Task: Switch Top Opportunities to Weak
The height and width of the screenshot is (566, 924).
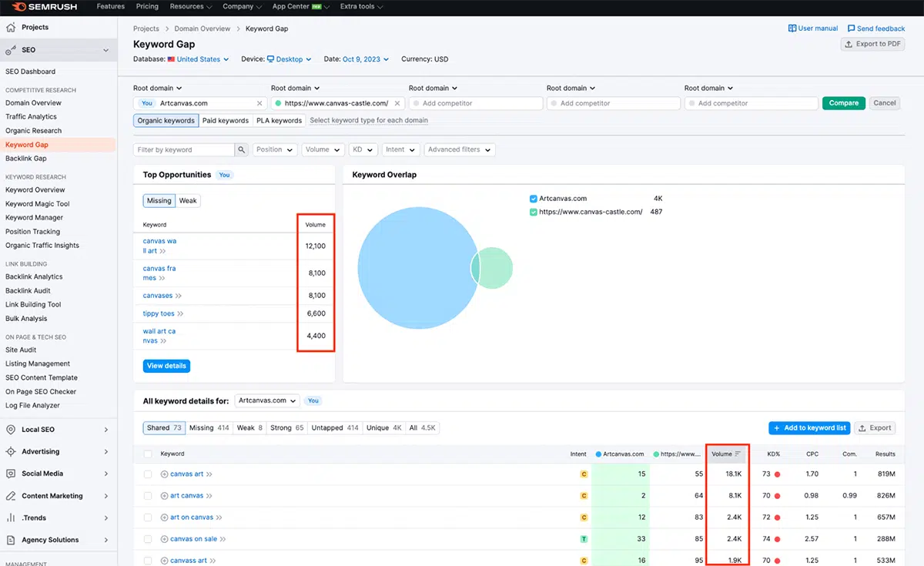Action: point(188,201)
